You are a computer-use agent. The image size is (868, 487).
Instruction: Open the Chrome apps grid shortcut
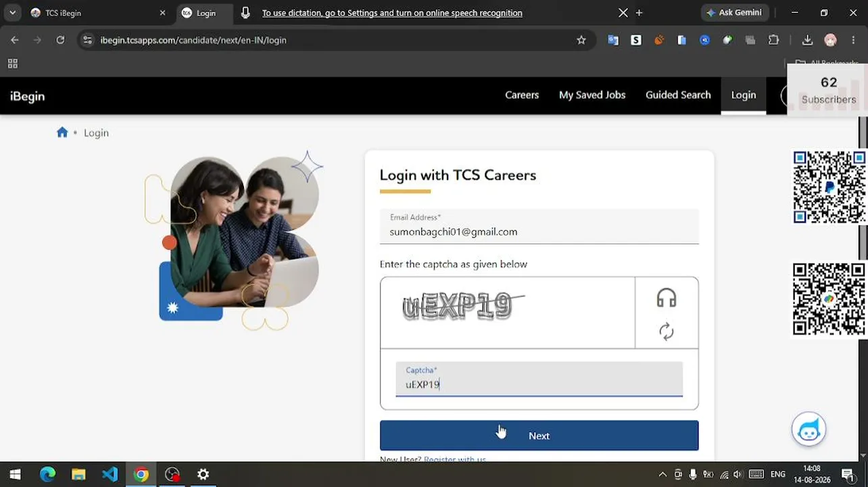[12, 64]
